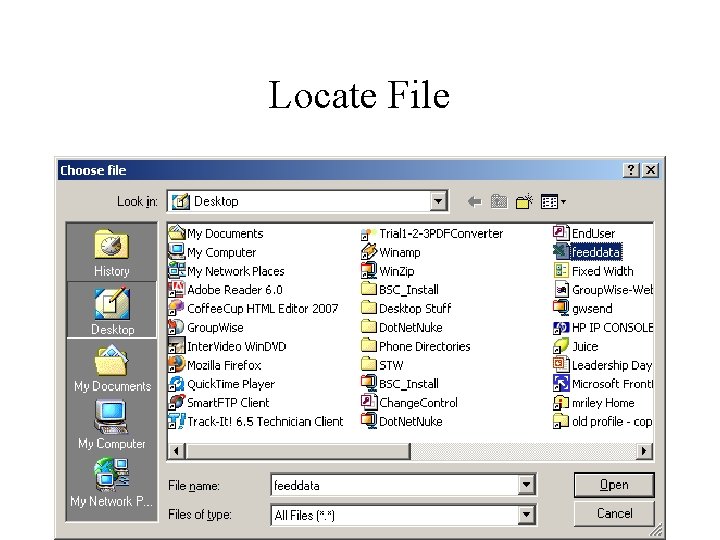The image size is (720, 540).
Task: Select the EndUser file icon
Action: [x=561, y=233]
